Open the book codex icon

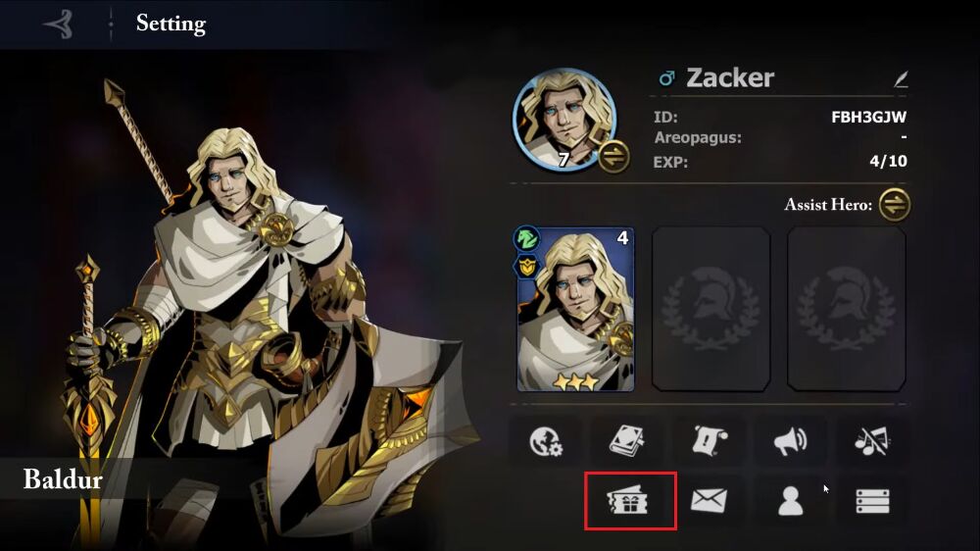[x=627, y=441]
